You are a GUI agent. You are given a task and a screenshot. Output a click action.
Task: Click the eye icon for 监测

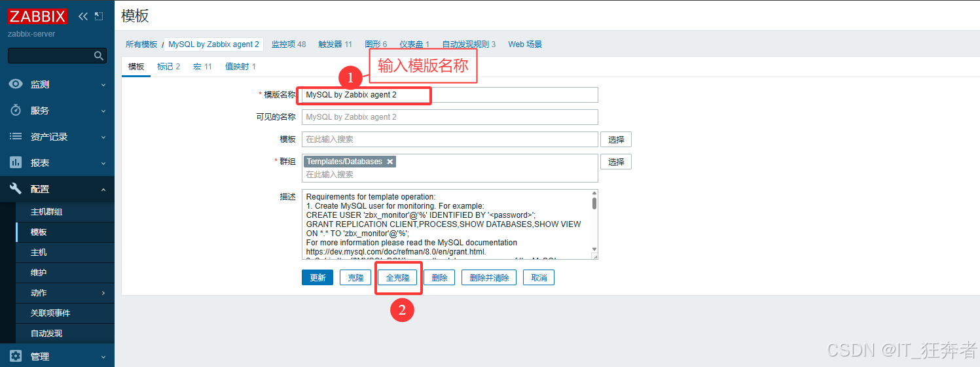click(x=16, y=84)
